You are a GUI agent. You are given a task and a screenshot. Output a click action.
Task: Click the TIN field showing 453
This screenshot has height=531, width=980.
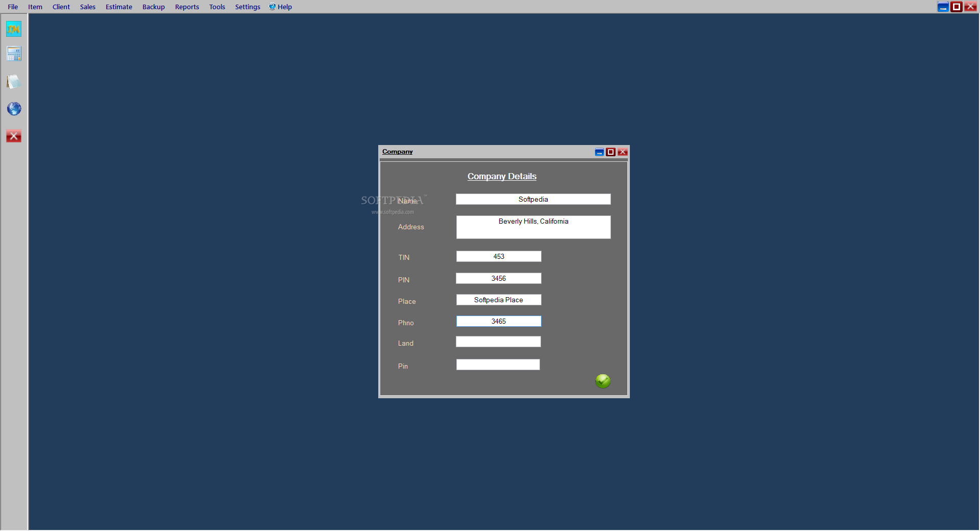tap(499, 256)
